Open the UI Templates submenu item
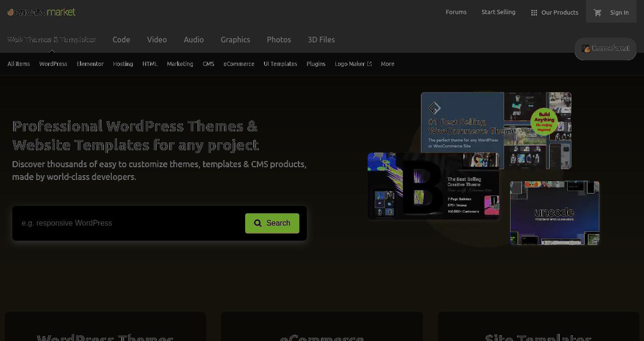 [x=281, y=64]
